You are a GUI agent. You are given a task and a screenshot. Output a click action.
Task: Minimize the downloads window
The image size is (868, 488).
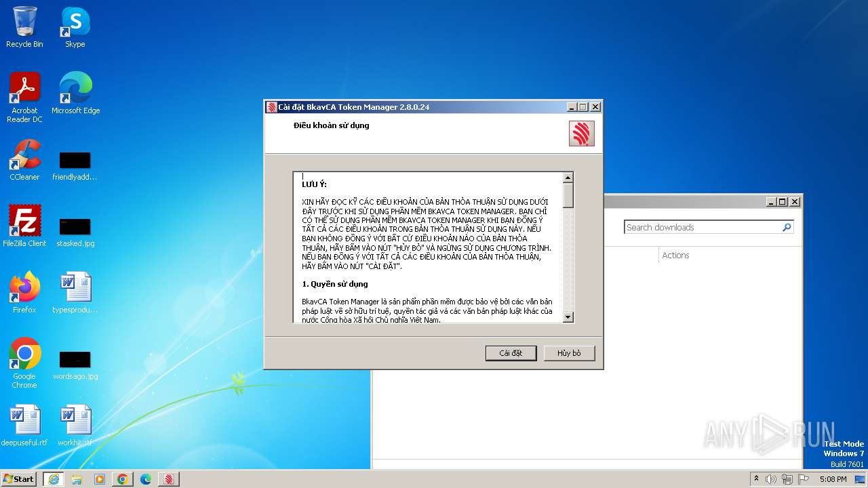(x=772, y=202)
